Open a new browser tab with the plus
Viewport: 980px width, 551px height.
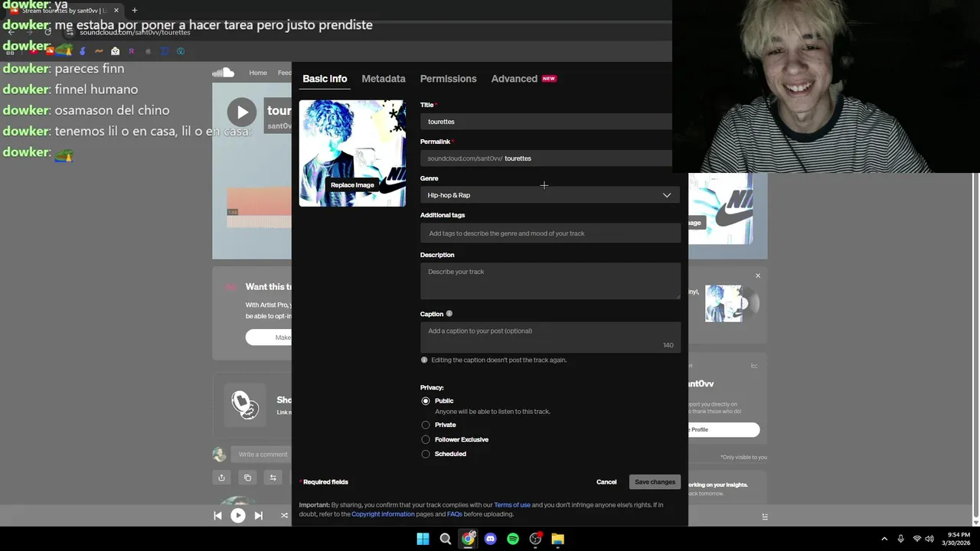[x=134, y=11]
